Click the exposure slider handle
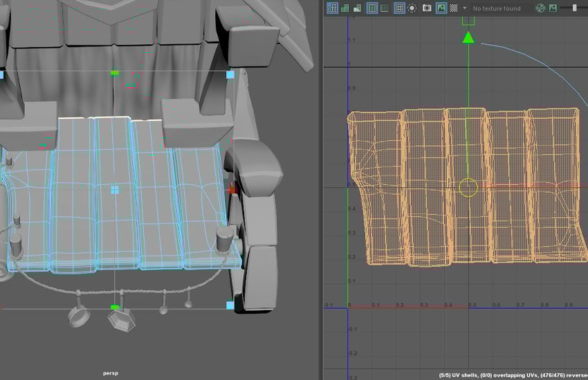Viewport: 588px width, 380px height. [574, 8]
